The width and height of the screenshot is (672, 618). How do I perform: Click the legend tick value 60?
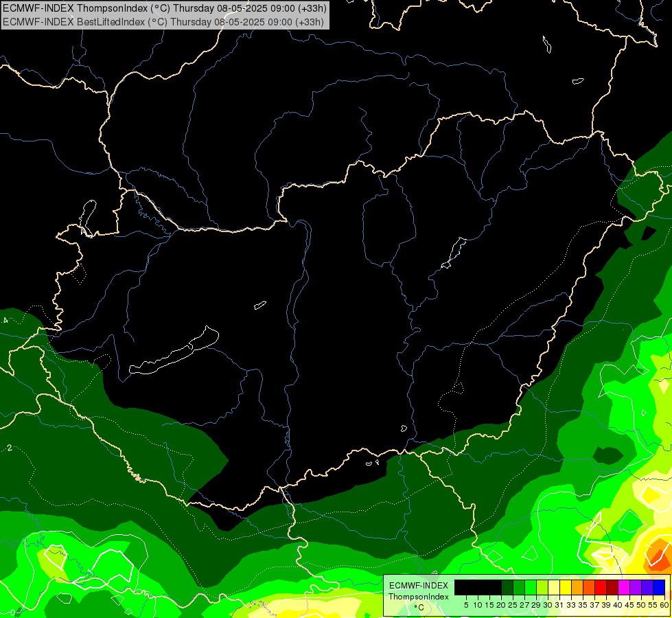(664, 605)
